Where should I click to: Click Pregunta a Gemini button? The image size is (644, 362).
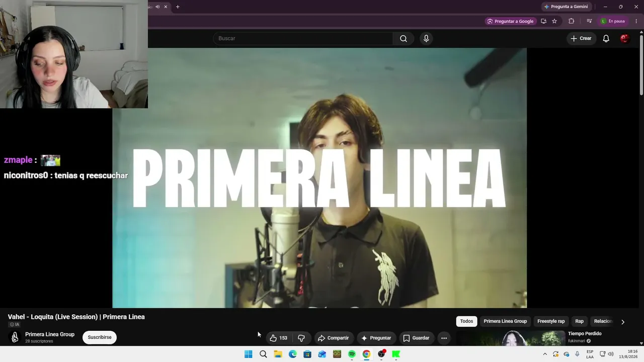point(566,7)
